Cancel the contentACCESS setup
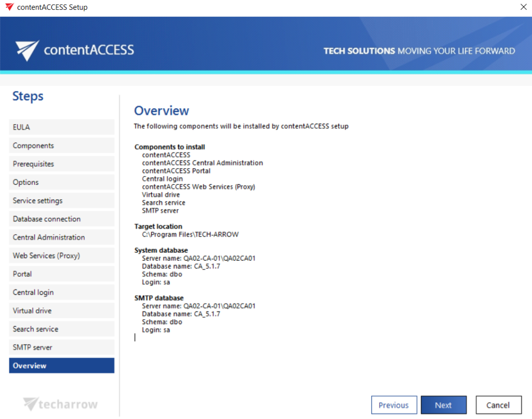532x419 pixels. tap(498, 404)
